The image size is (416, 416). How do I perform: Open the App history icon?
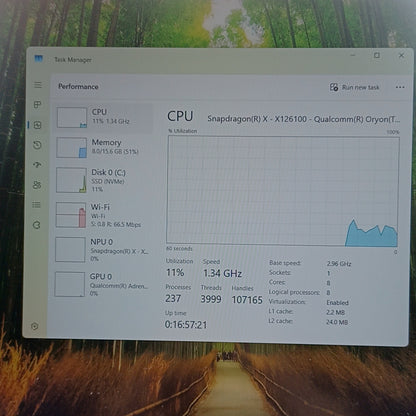(37, 145)
